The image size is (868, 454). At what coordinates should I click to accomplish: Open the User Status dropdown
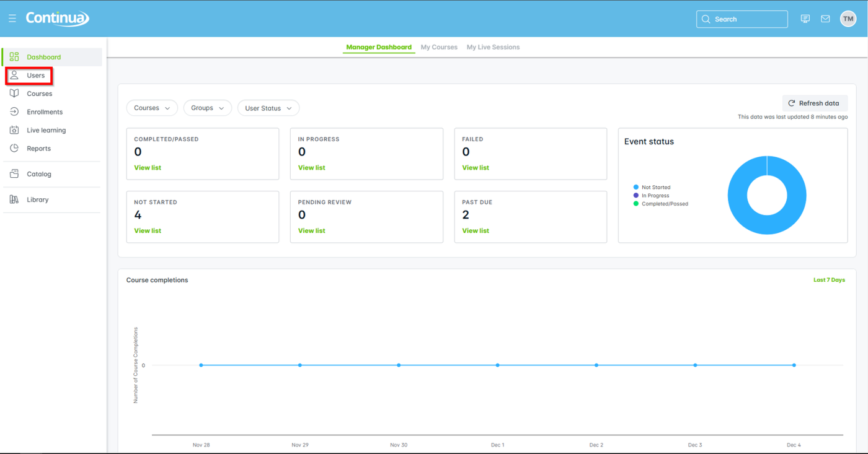click(268, 108)
